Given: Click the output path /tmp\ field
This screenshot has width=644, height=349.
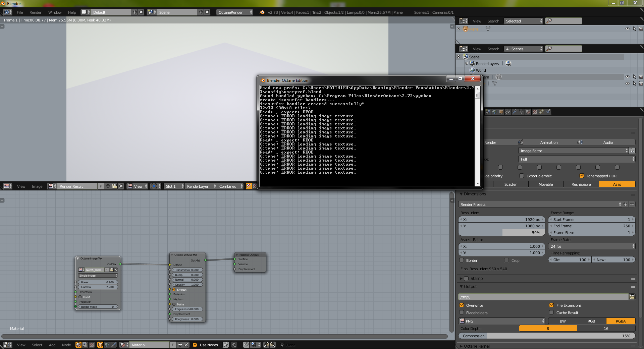Looking at the screenshot, I should coord(543,297).
